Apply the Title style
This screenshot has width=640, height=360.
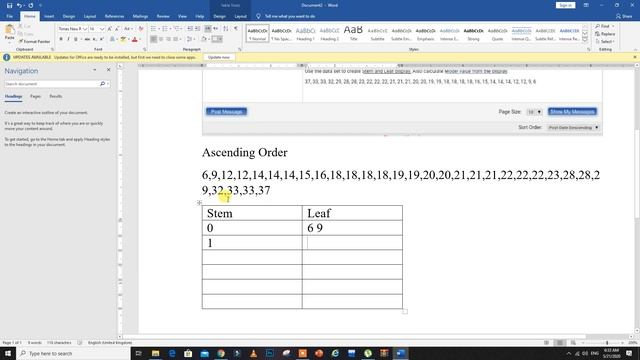pyautogui.click(x=353, y=33)
